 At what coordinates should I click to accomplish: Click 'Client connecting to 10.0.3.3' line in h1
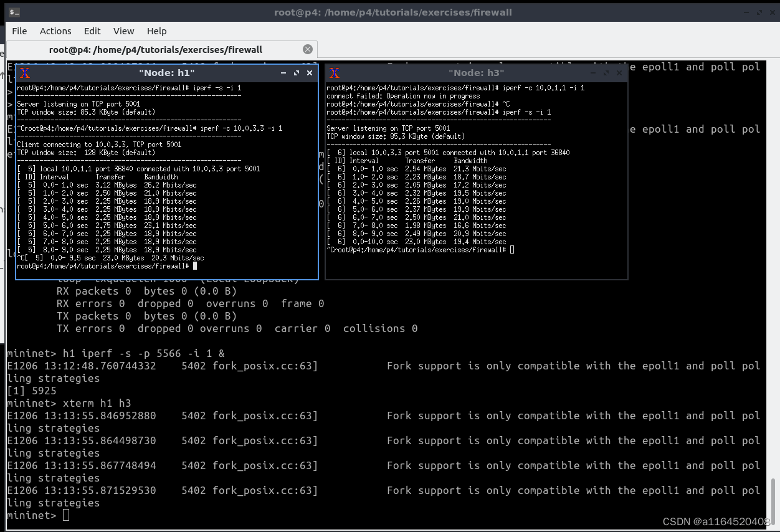[99, 145]
